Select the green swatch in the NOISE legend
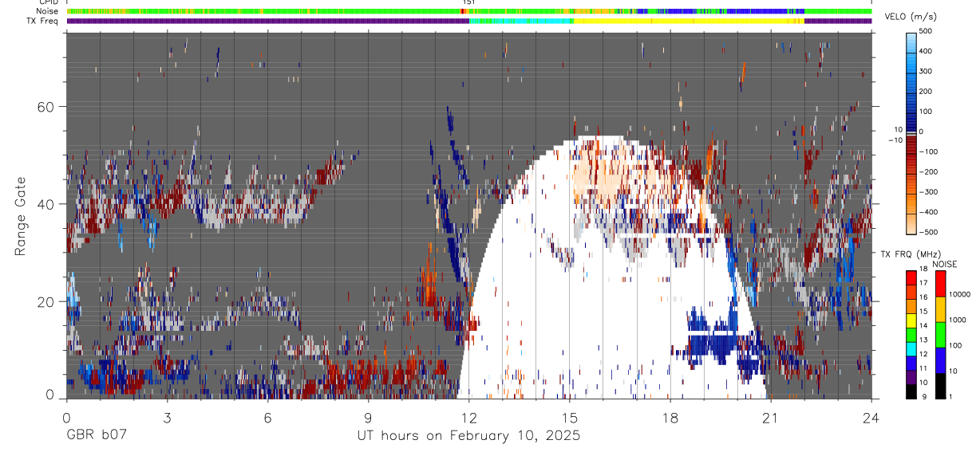980x452 pixels. click(x=941, y=333)
